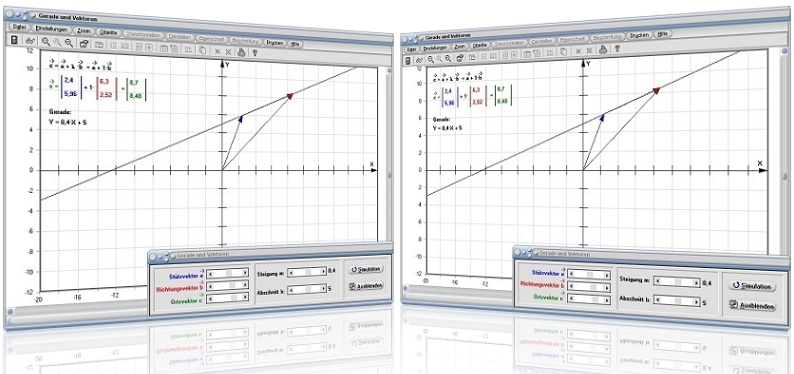Click right arrow of left panel Steigung m slider
Viewport: 794px width, 374px height.
[x=323, y=272]
